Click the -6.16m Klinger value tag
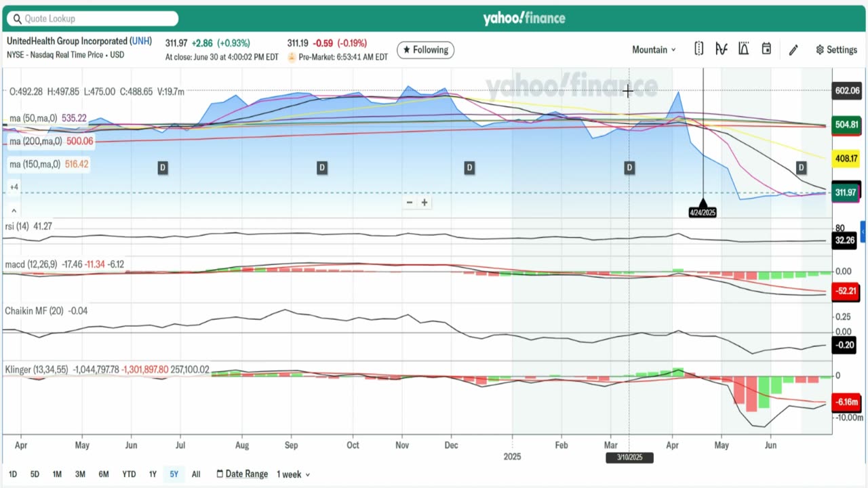 (x=846, y=403)
